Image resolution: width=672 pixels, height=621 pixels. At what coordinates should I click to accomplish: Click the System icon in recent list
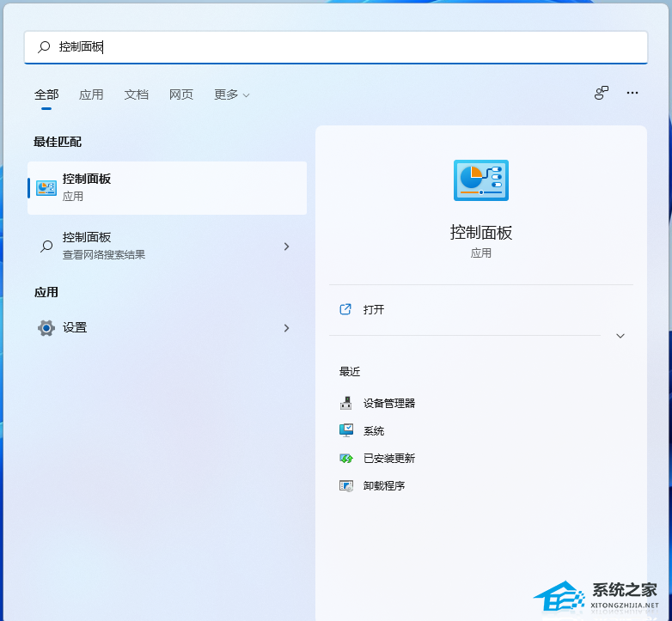click(x=346, y=430)
